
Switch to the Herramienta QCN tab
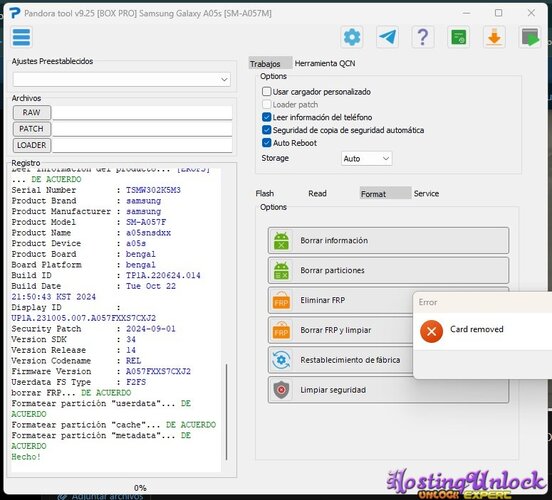pyautogui.click(x=325, y=63)
